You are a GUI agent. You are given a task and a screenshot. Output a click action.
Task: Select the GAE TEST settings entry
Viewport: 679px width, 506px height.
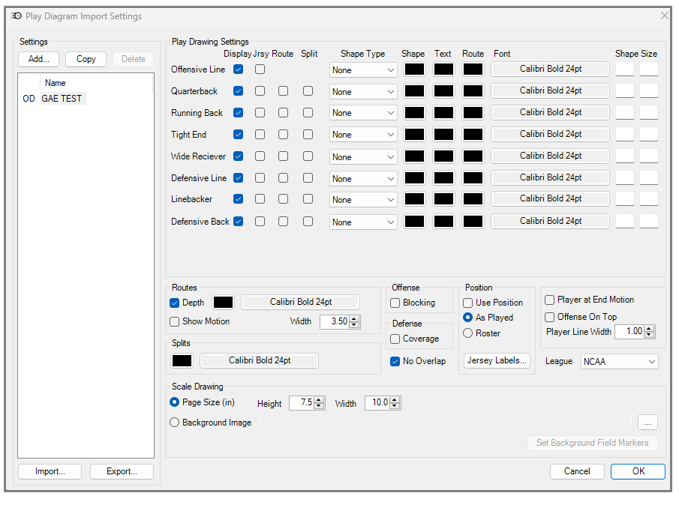(x=61, y=99)
